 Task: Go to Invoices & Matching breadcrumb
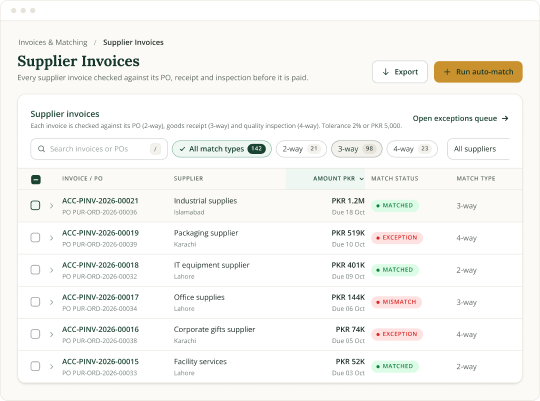pos(53,42)
